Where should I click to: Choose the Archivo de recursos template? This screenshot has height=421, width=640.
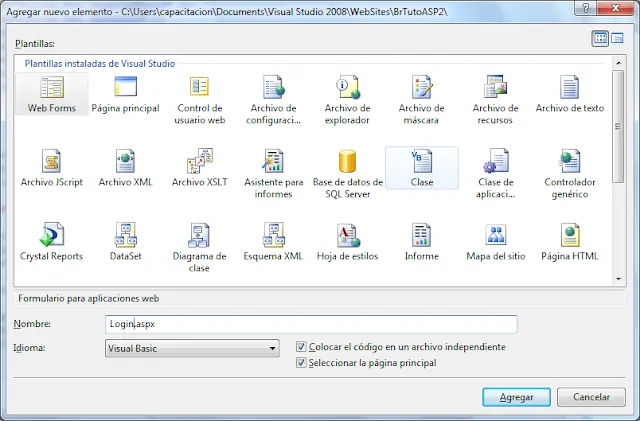point(495,100)
